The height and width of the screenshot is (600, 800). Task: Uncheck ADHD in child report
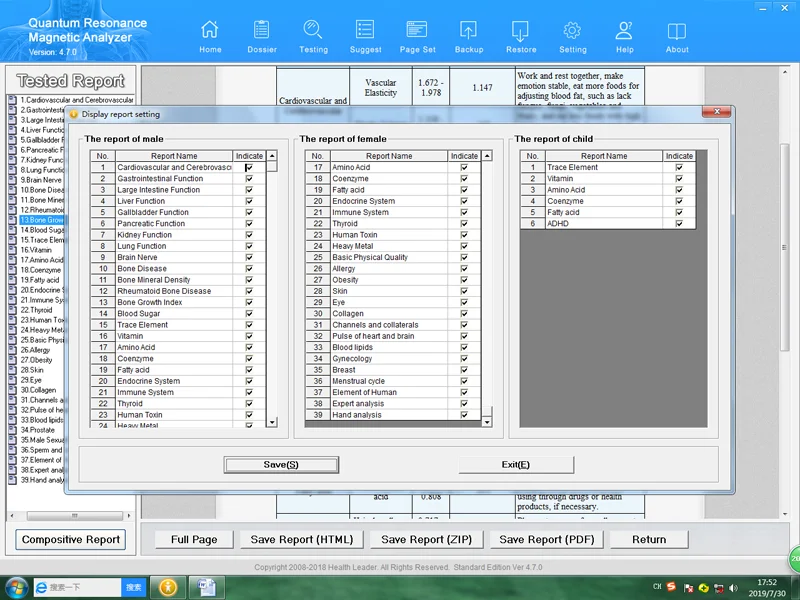coord(679,224)
